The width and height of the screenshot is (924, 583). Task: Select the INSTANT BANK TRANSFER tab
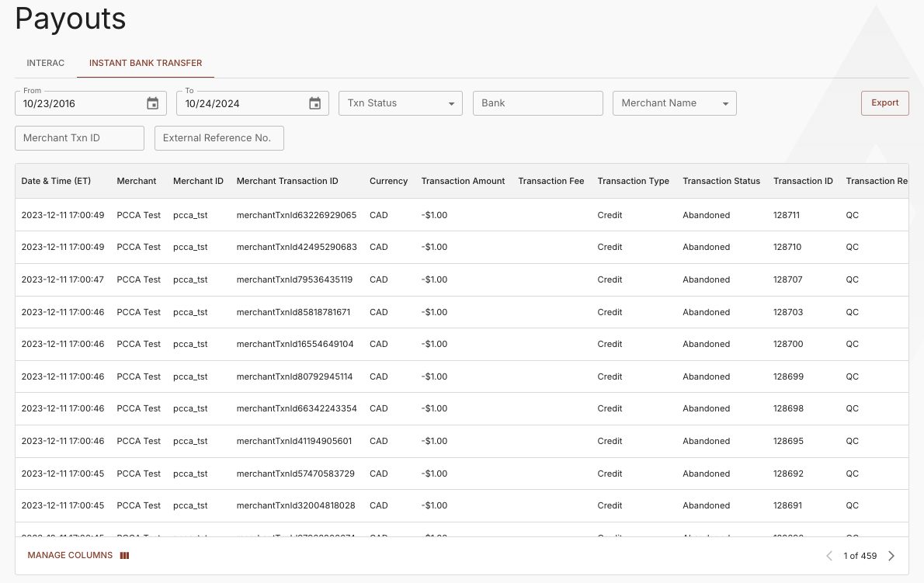click(x=145, y=63)
